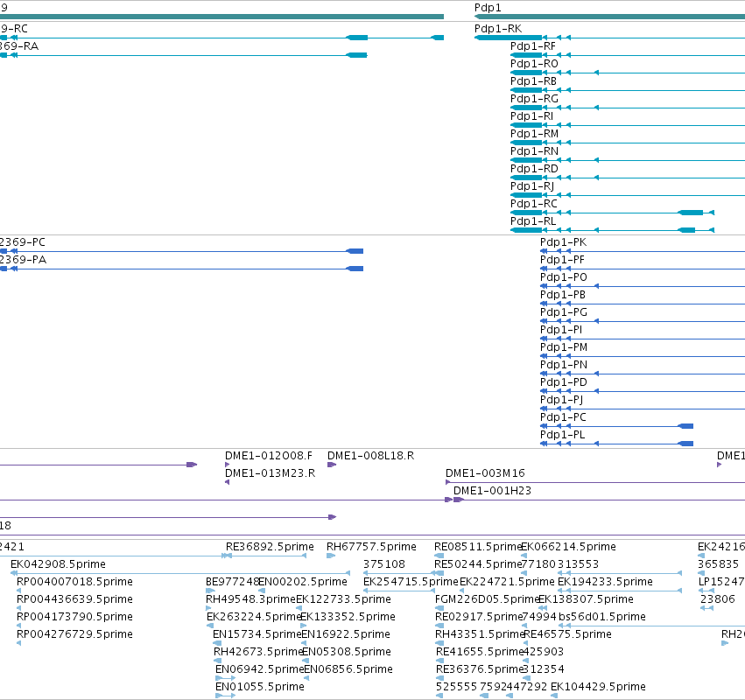745x700 pixels.
Task: Click transcript label Pdp1-RB
Action: click(533, 81)
